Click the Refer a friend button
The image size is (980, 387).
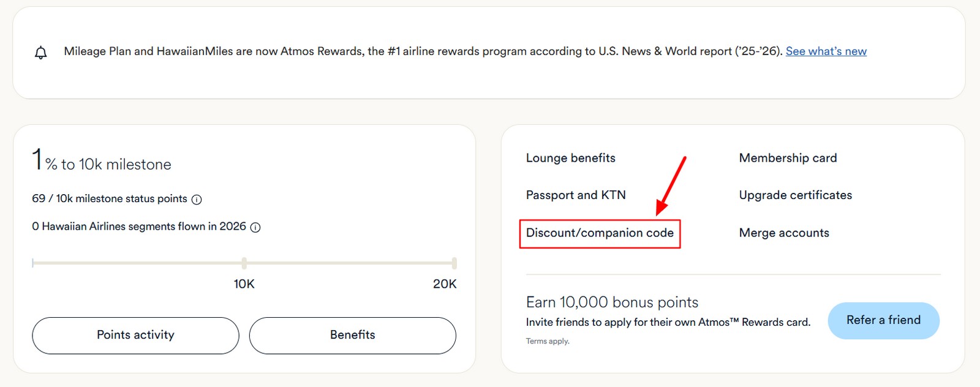coord(883,320)
